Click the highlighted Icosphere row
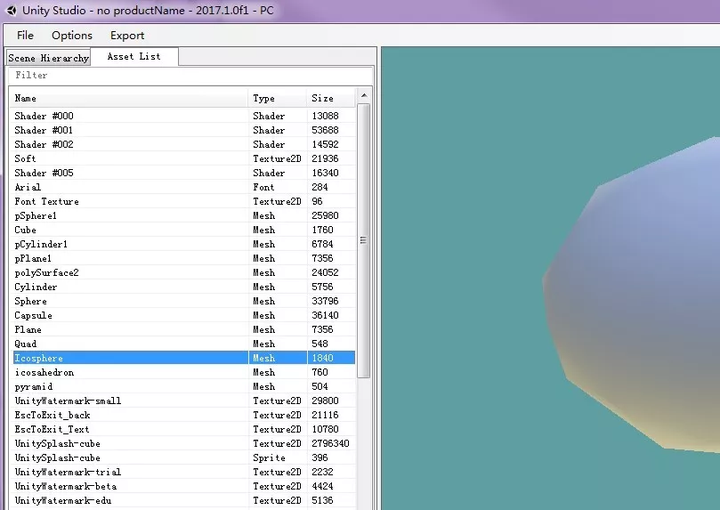This screenshot has height=510, width=720. [x=184, y=358]
